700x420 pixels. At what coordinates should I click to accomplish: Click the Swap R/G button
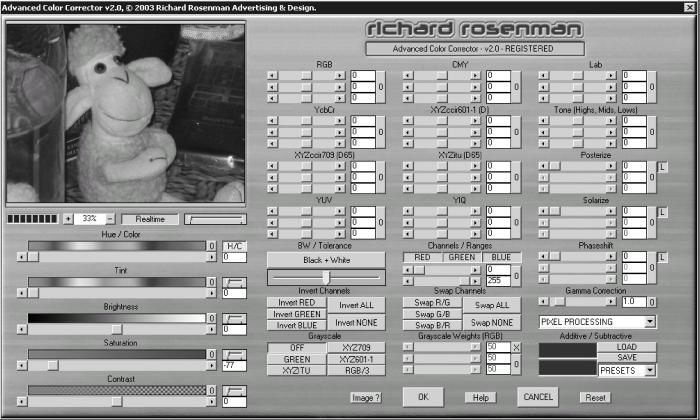(x=432, y=302)
